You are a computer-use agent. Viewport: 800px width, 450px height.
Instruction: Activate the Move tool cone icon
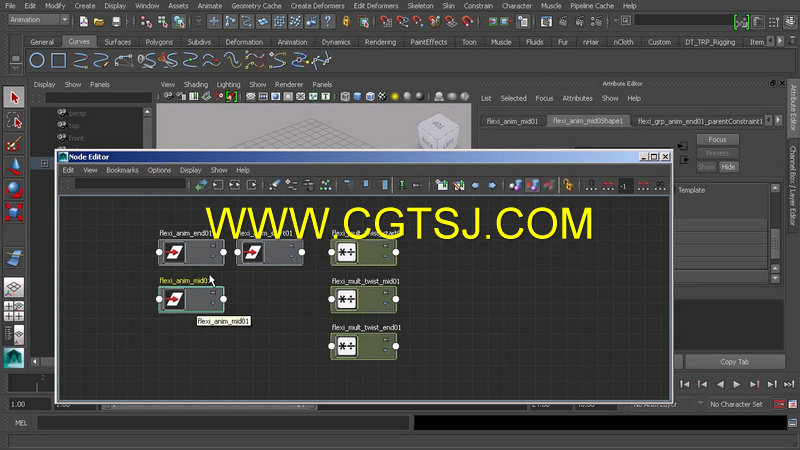[x=14, y=166]
